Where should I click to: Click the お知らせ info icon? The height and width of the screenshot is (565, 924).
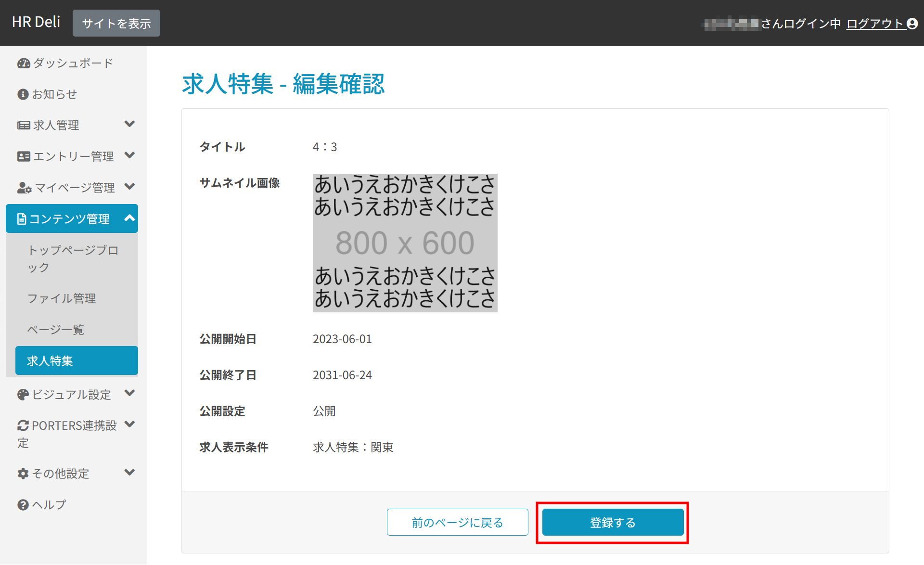coord(23,94)
